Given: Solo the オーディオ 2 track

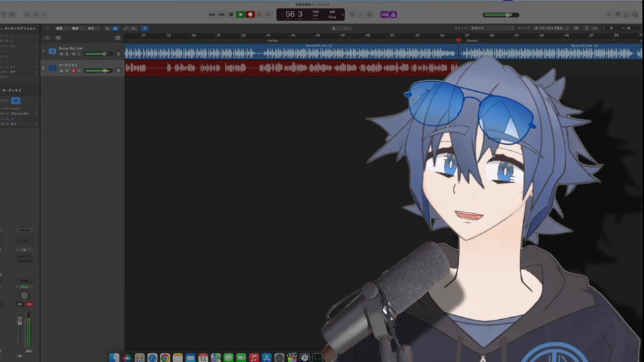Looking at the screenshot, I should [67, 70].
